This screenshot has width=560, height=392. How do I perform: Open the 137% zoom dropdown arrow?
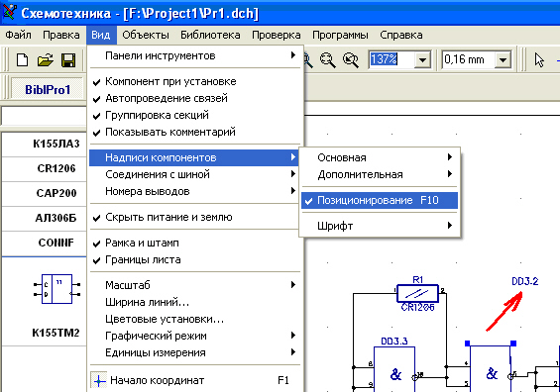(x=422, y=60)
